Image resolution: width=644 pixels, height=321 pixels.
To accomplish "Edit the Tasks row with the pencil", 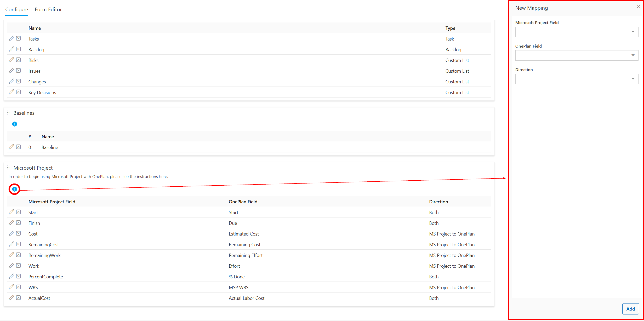I will click(x=11, y=38).
